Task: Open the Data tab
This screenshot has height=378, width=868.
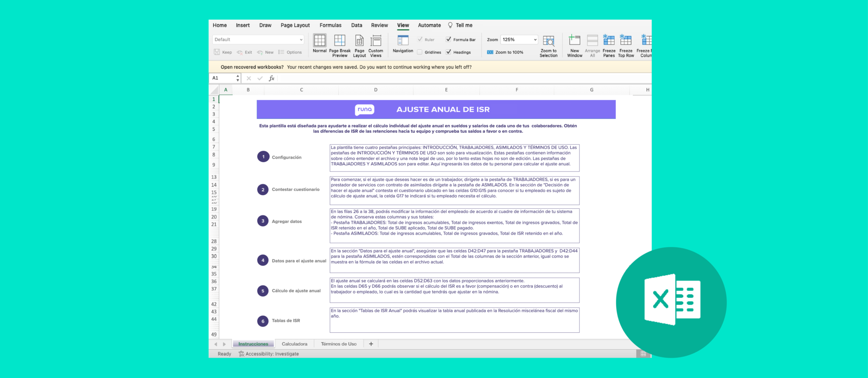Action: pos(357,25)
